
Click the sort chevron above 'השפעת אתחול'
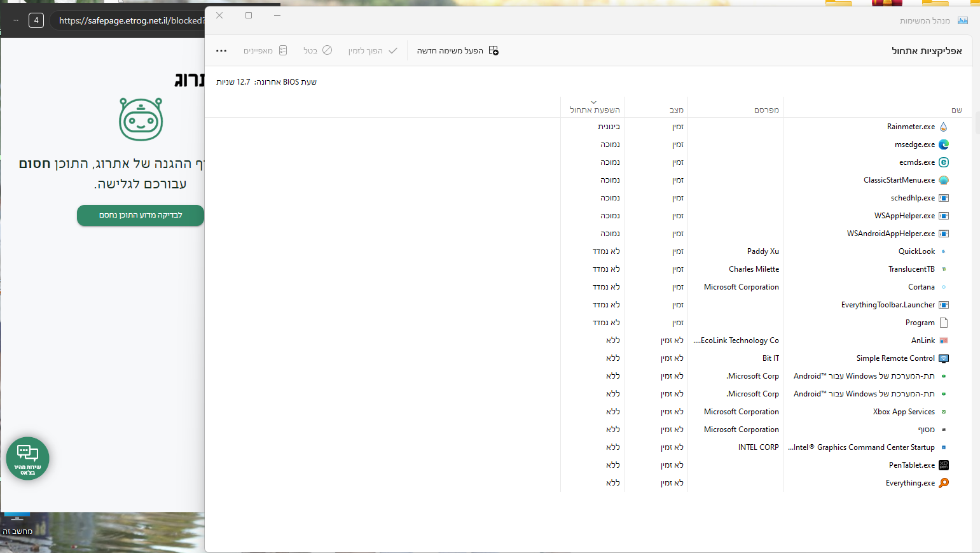click(x=593, y=102)
